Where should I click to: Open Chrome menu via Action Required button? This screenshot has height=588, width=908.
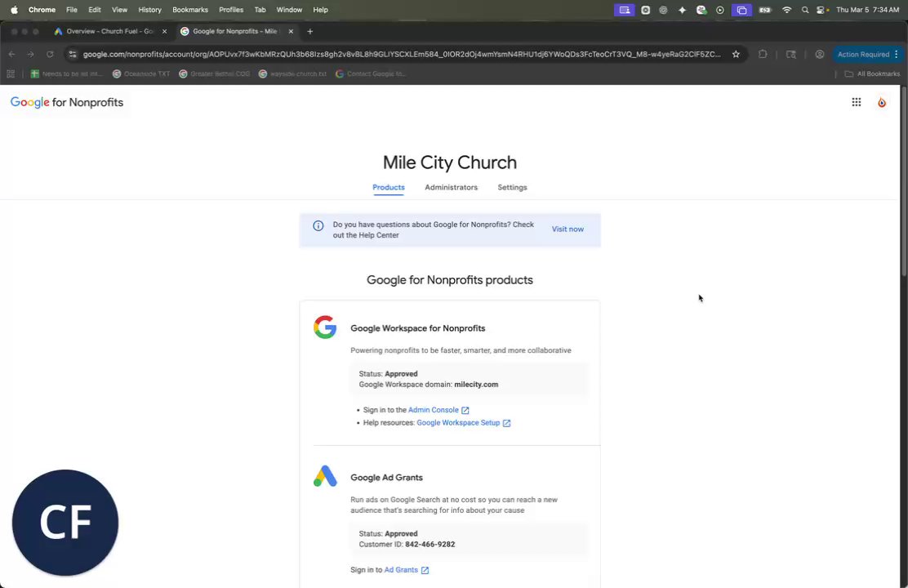(867, 55)
